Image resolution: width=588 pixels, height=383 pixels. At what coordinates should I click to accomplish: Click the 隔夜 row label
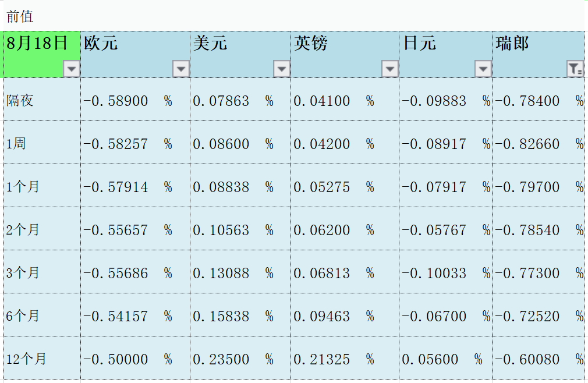(20, 101)
